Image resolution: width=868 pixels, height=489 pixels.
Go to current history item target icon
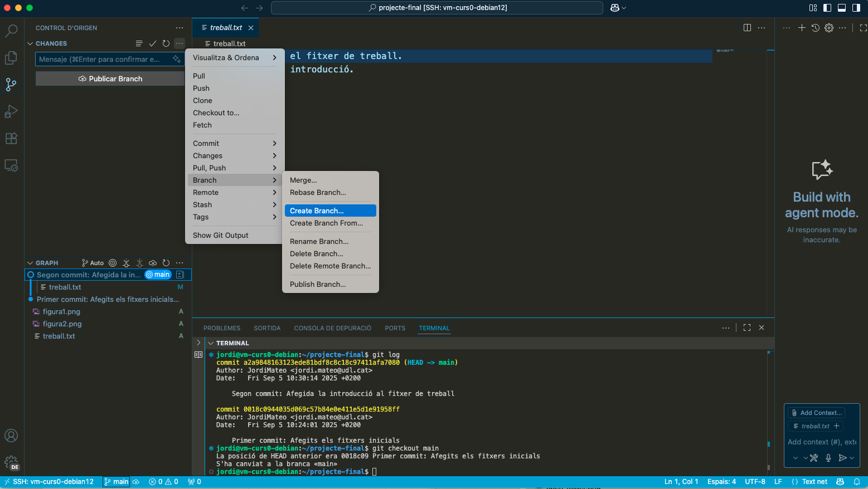[x=113, y=263]
